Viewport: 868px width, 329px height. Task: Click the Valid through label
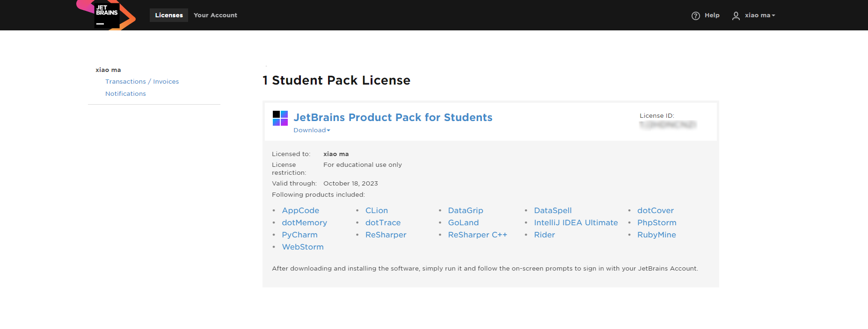click(x=294, y=183)
